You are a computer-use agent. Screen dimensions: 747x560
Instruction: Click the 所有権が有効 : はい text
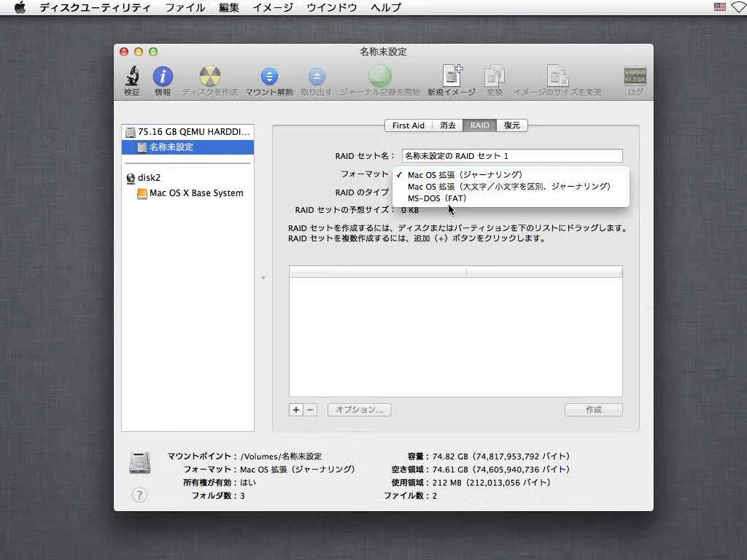click(x=220, y=483)
